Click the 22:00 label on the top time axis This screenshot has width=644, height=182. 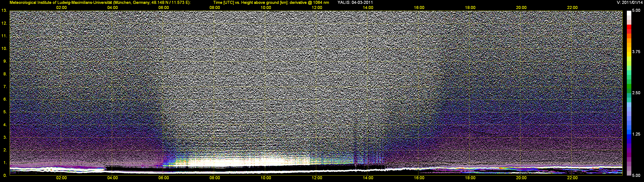click(x=572, y=8)
